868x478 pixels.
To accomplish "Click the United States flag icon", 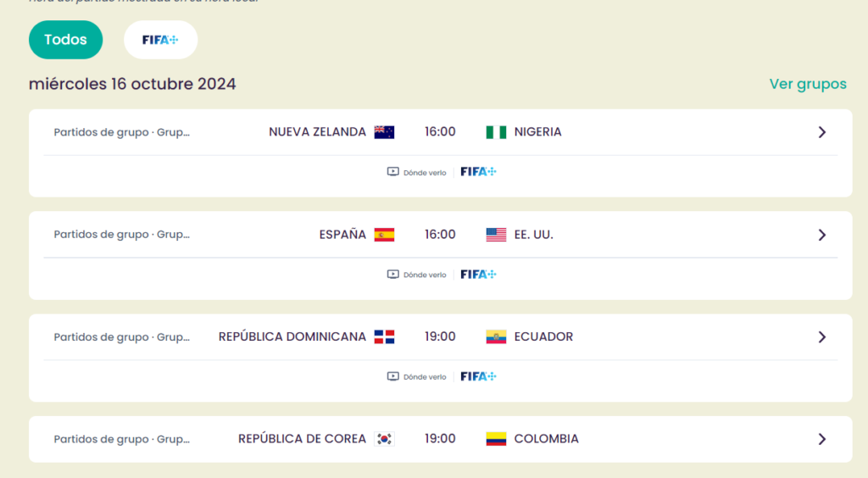I will 496,235.
